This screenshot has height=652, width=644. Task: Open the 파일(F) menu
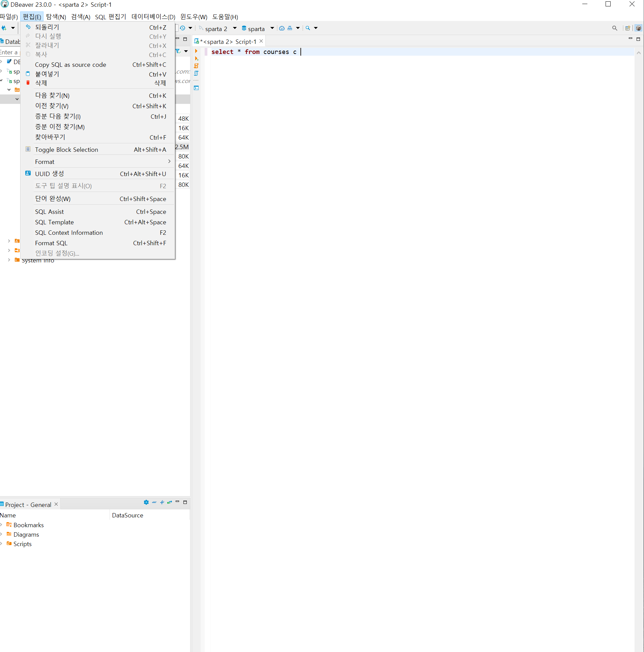click(x=9, y=17)
